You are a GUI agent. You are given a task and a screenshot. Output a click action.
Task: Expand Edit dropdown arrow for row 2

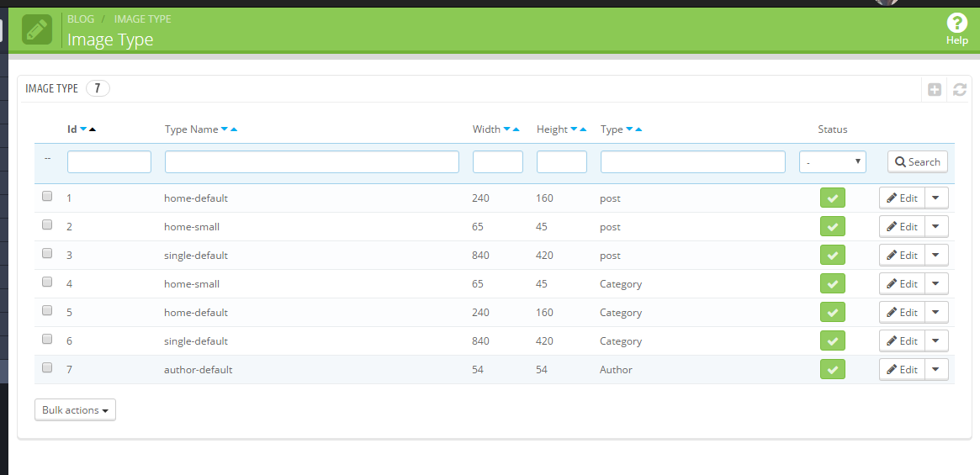tap(935, 226)
